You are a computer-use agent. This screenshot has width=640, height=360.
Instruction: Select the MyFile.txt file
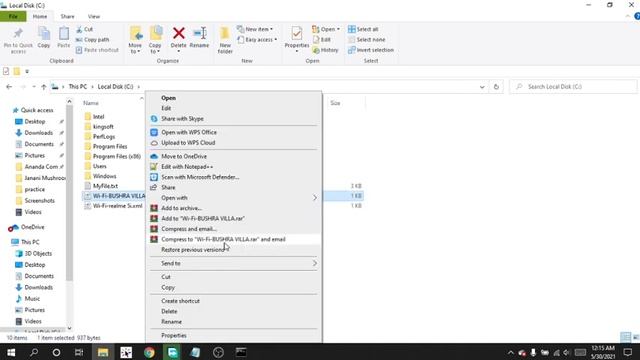pyautogui.click(x=105, y=186)
